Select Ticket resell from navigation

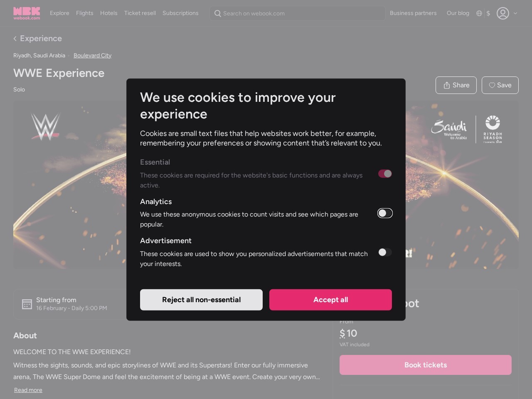tap(140, 13)
